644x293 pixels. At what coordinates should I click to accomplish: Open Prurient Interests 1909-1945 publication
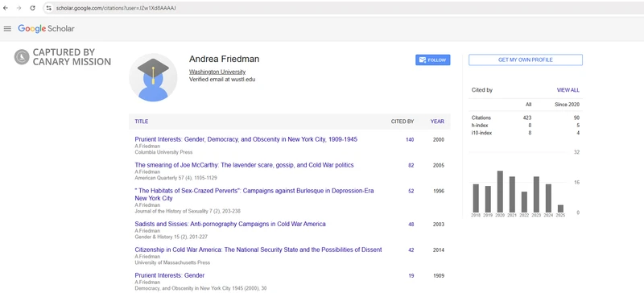pos(246,139)
